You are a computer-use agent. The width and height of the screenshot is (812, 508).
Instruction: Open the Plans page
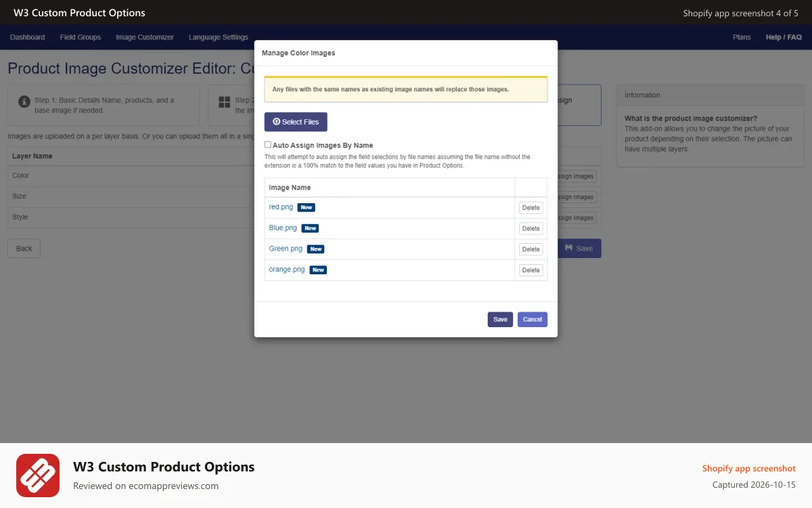[742, 37]
